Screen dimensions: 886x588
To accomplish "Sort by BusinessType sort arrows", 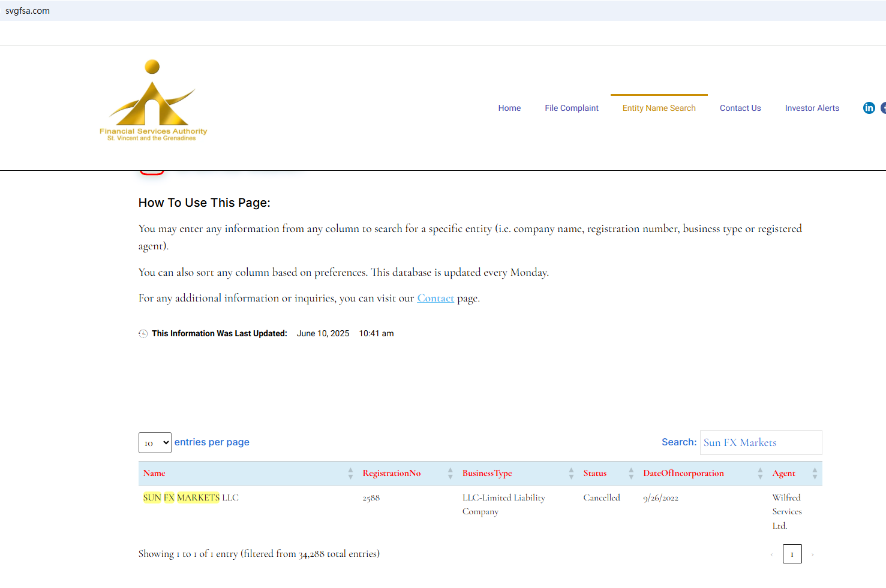I will 571,474.
